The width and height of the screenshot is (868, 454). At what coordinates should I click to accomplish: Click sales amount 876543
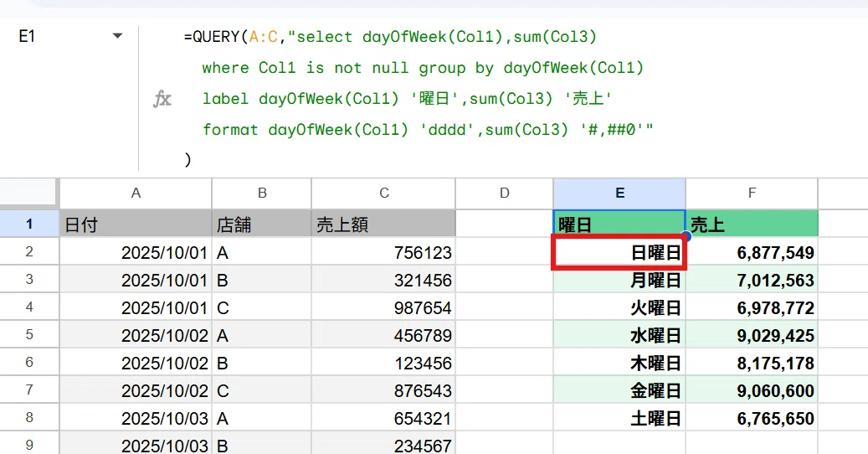(383, 390)
